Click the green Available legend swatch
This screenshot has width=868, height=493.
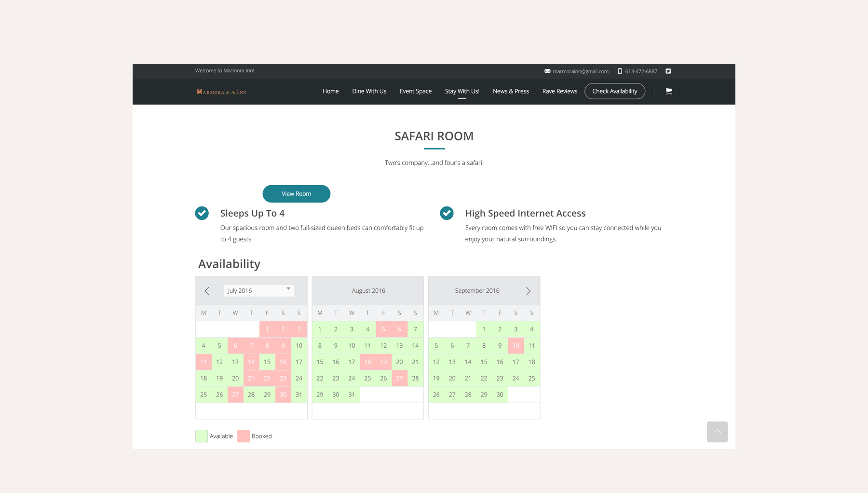coord(202,436)
